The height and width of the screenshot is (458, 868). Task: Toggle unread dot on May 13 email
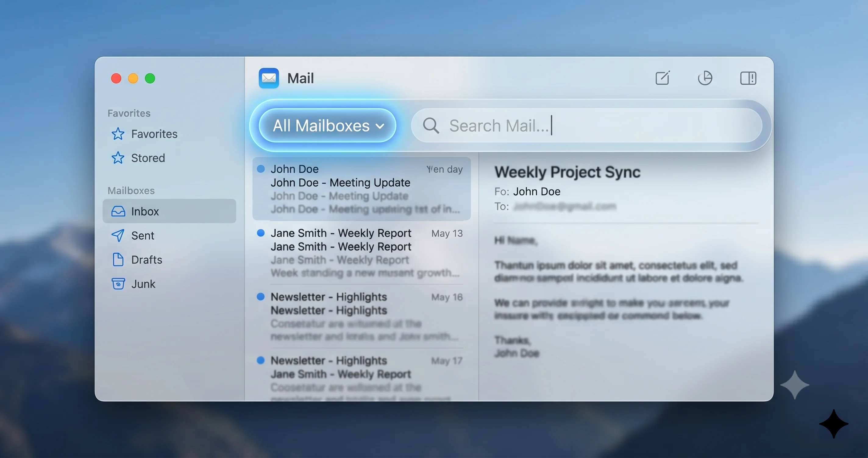pyautogui.click(x=261, y=233)
